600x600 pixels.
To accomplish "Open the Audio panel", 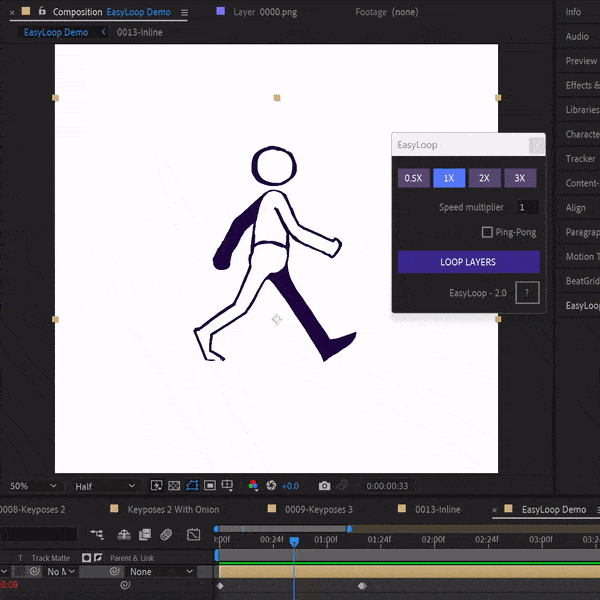I will point(577,36).
